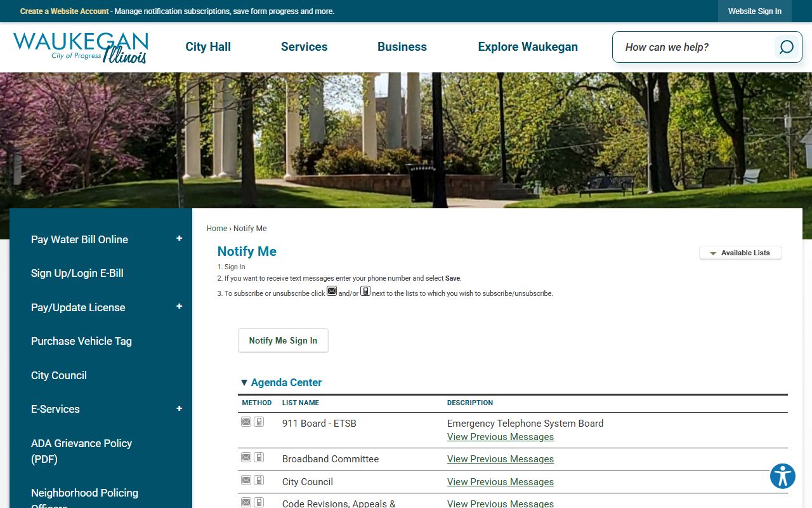The height and width of the screenshot is (508, 812).
Task: Open Pay/Update License page
Action: tap(78, 307)
